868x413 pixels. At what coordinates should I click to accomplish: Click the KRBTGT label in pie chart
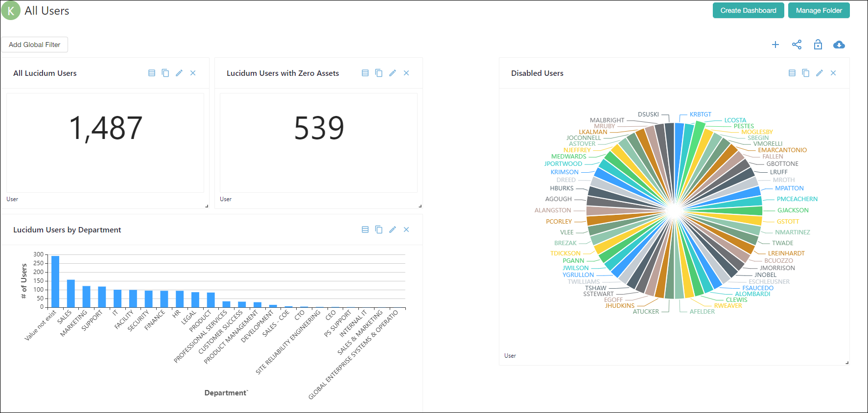(x=700, y=115)
